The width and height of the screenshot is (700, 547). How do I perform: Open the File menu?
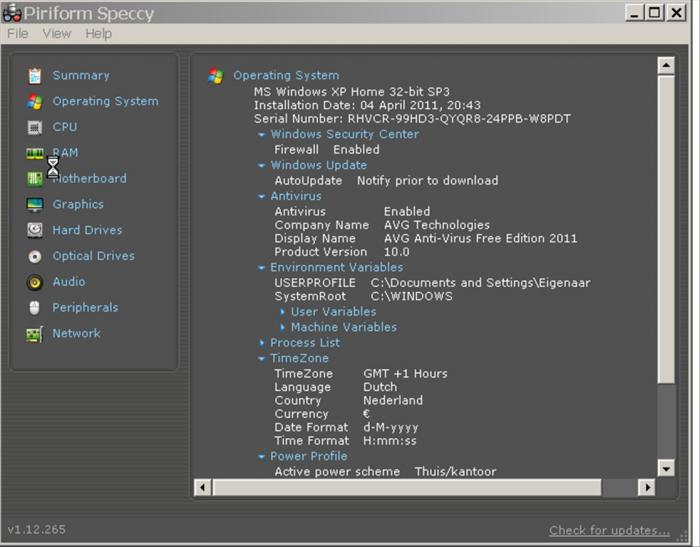[18, 33]
